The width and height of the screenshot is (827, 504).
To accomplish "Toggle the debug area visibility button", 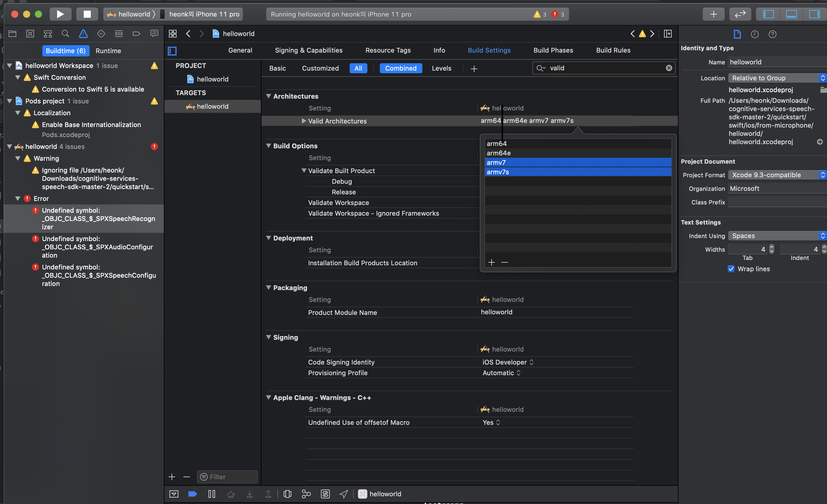I will [x=791, y=14].
